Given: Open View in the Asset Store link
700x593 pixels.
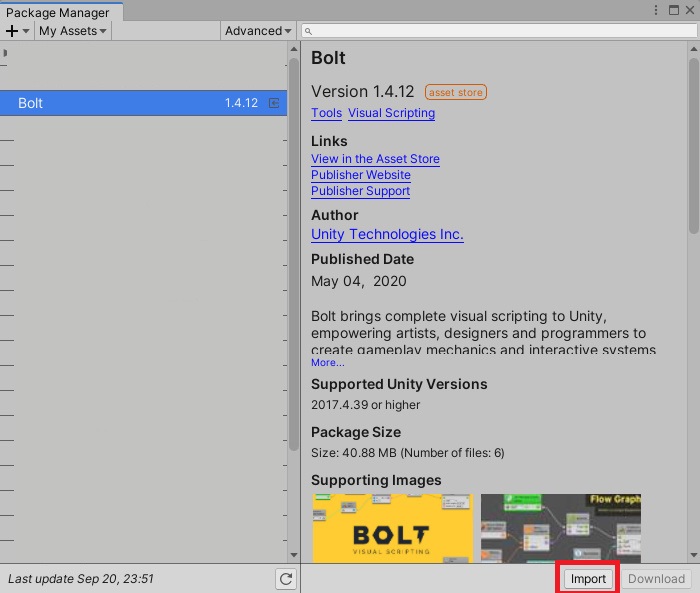Looking at the screenshot, I should pos(375,159).
